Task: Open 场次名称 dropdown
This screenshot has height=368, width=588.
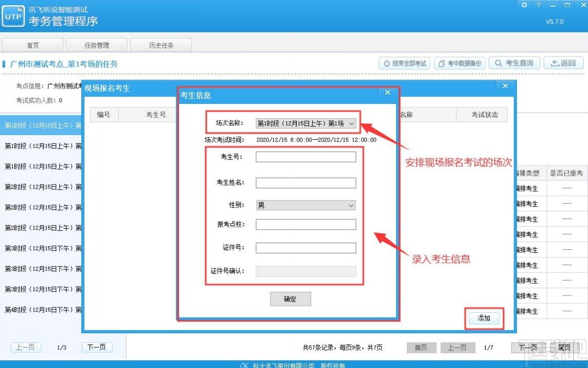Action: pyautogui.click(x=306, y=123)
